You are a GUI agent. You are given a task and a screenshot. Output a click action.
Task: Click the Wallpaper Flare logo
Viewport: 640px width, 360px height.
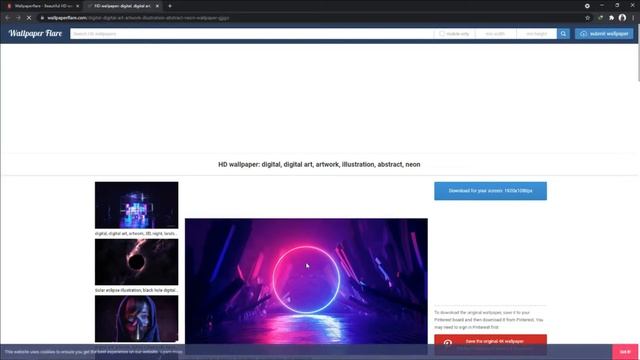pos(35,33)
